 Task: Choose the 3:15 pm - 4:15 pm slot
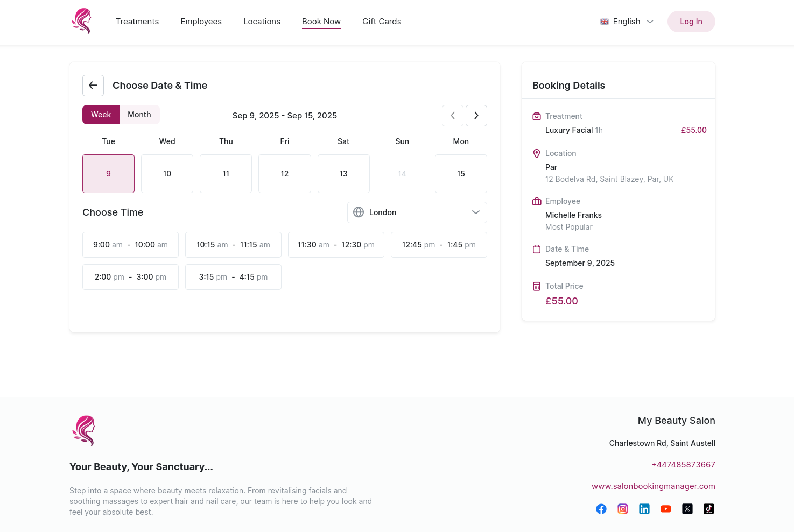233,277
